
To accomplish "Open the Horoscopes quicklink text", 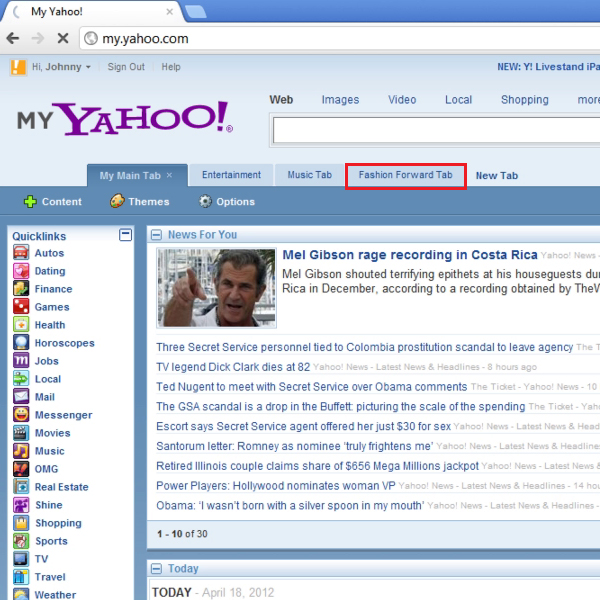I will 64,342.
